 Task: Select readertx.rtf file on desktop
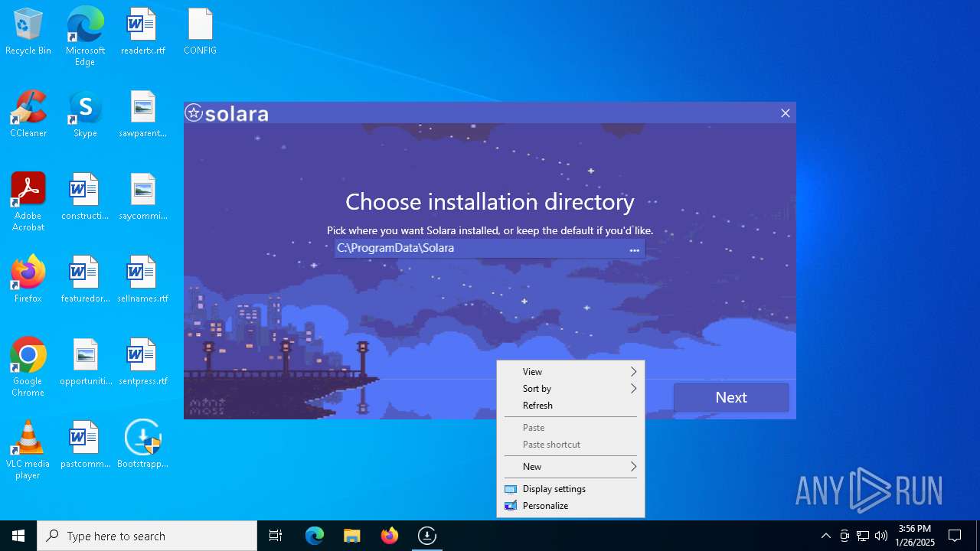click(142, 32)
